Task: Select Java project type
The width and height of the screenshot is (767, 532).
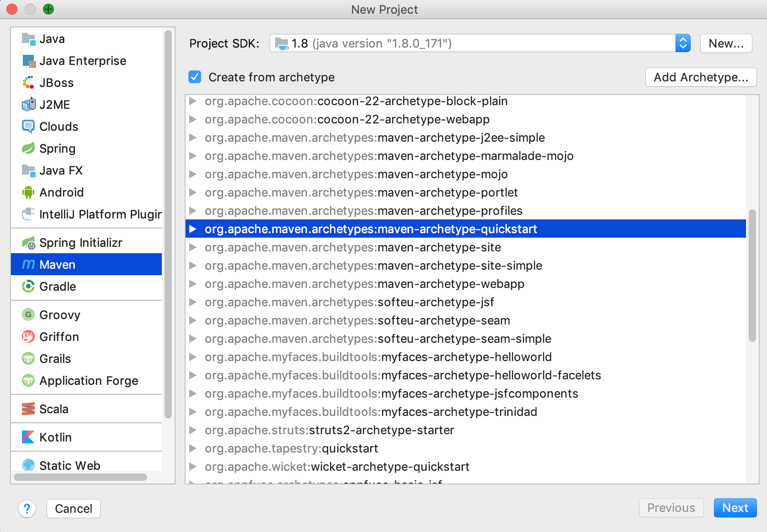Action: [86, 39]
